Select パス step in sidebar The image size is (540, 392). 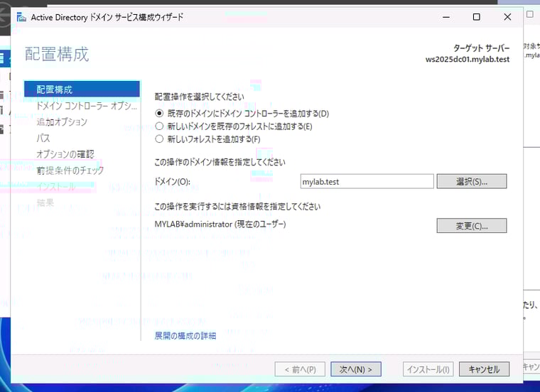tap(43, 138)
